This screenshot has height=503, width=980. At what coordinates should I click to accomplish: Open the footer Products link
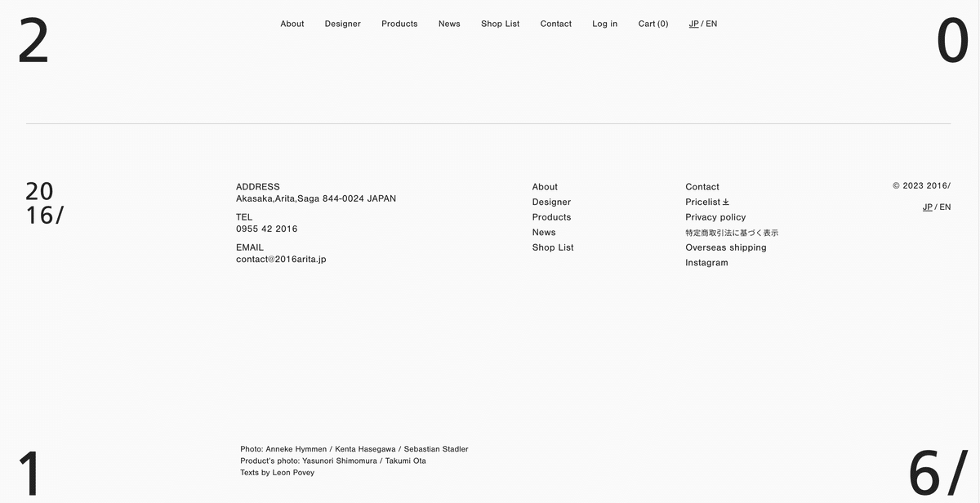tap(551, 217)
